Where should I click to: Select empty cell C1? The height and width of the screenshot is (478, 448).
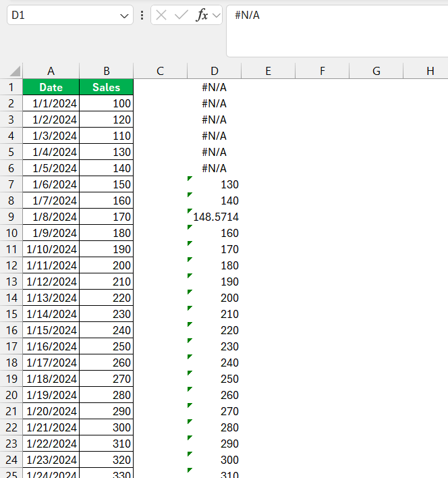click(160, 87)
